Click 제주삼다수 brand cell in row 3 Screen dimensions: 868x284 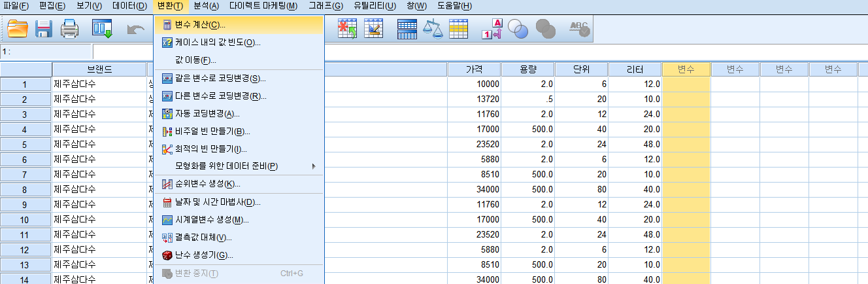pos(99,115)
